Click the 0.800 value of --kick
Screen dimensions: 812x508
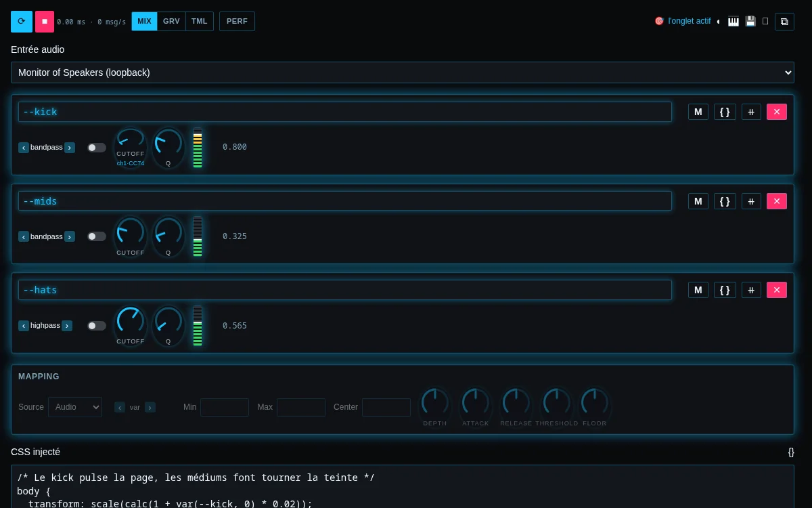[235, 147]
